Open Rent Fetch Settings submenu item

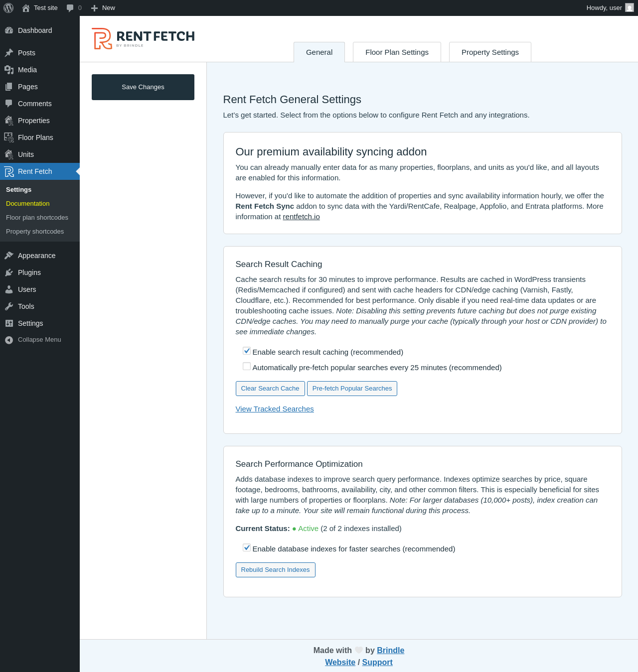[18, 190]
